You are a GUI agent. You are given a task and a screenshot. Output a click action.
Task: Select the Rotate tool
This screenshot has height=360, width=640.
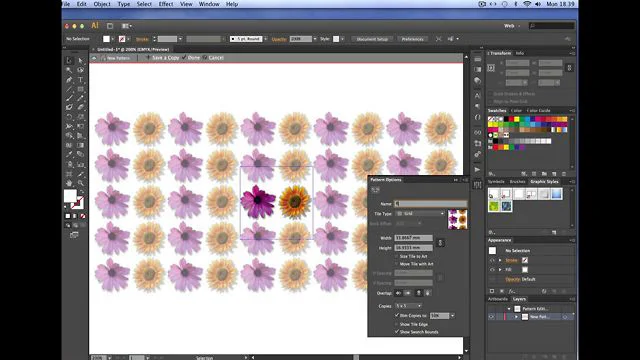point(69,117)
